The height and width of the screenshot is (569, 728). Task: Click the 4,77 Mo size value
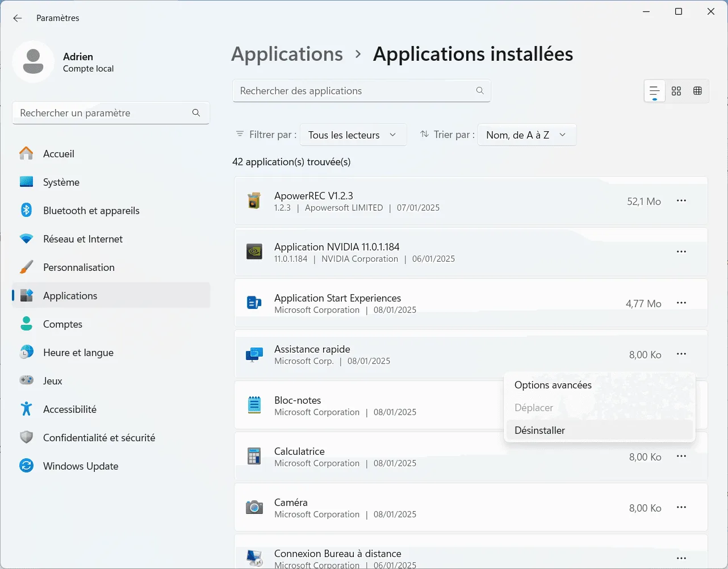click(643, 304)
